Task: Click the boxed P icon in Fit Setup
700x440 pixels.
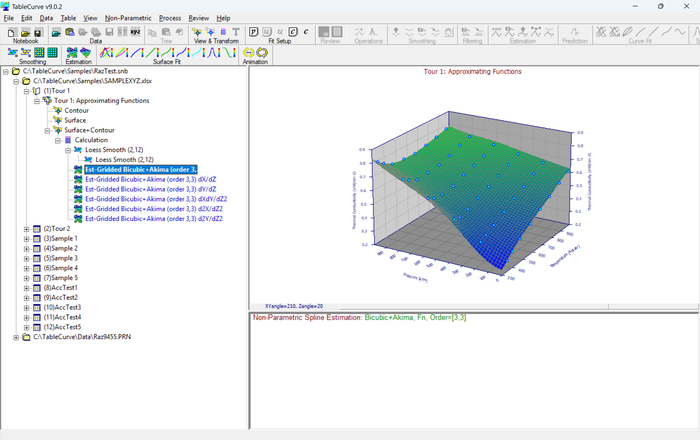Action: pyautogui.click(x=254, y=32)
